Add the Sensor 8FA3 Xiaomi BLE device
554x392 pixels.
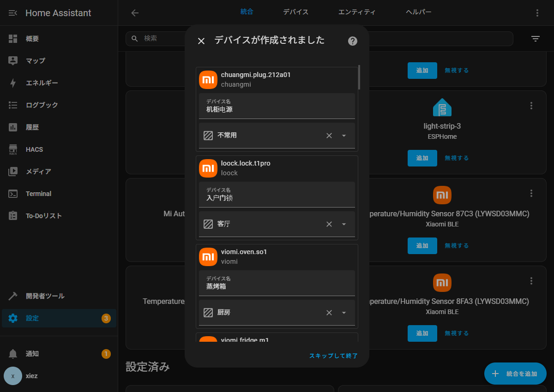422,333
